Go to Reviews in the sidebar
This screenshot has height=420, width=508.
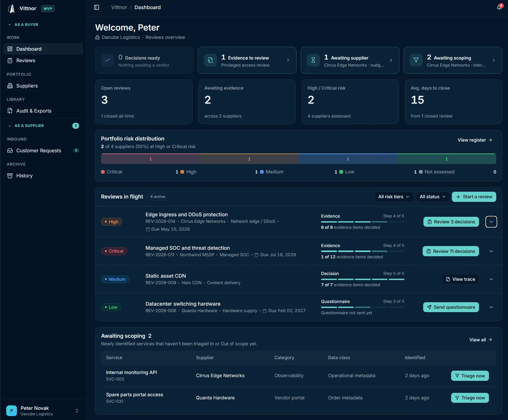(43, 61)
